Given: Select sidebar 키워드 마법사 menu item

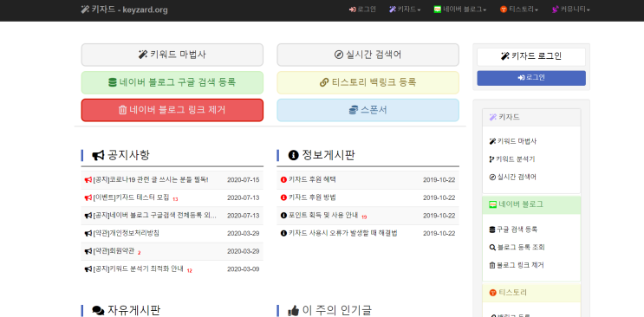Looking at the screenshot, I should [513, 141].
